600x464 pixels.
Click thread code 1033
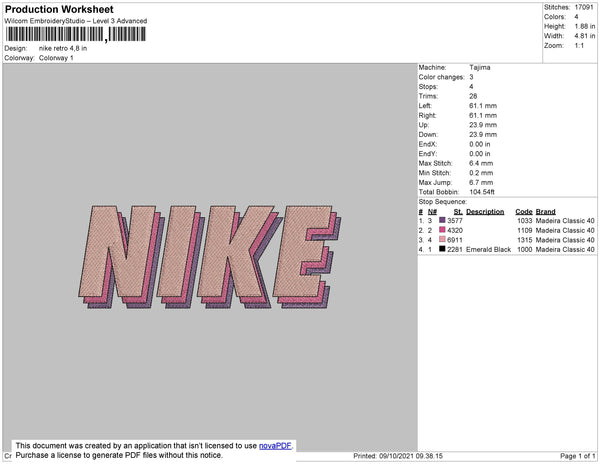[525, 221]
